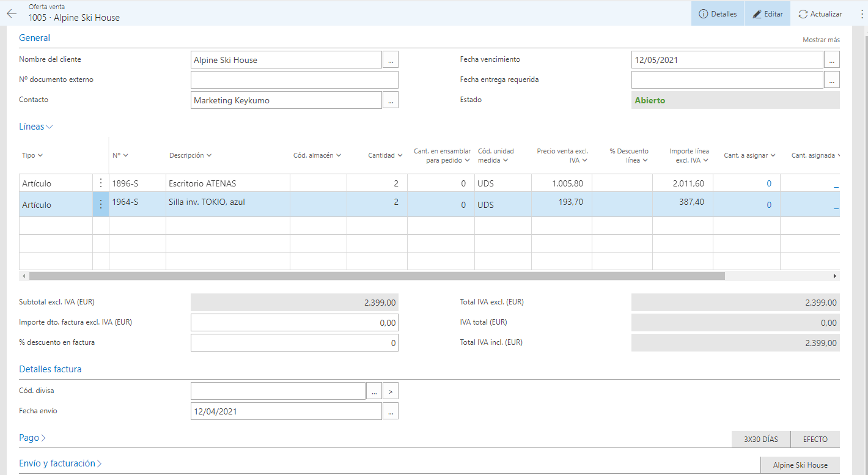Open row menu for Silla inv. TOKIO line
The width and height of the screenshot is (868, 475).
click(x=101, y=204)
